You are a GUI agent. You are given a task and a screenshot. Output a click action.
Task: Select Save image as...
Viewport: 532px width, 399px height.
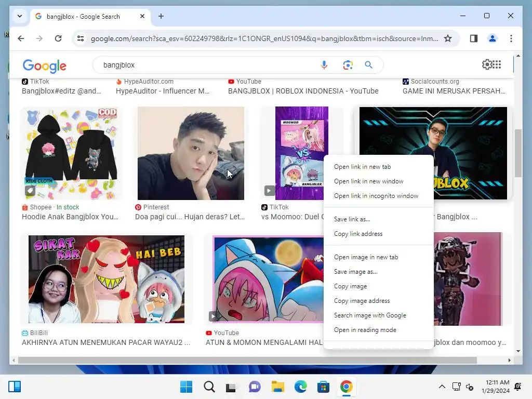(x=355, y=272)
